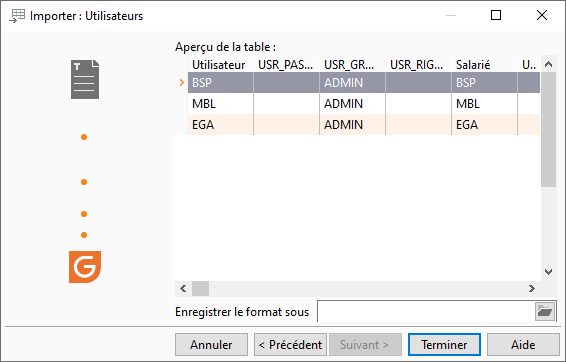Click the Importer window title icon

(x=17, y=16)
